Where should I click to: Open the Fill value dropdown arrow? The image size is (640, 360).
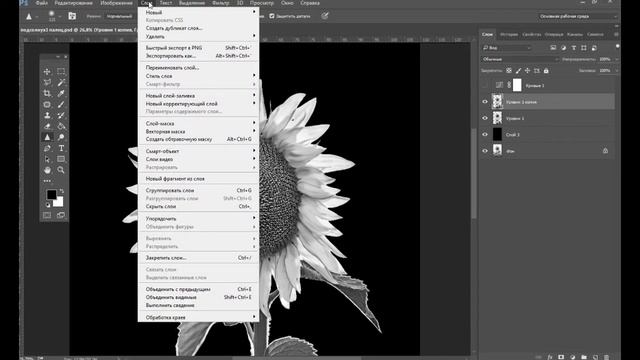[x=616, y=71]
